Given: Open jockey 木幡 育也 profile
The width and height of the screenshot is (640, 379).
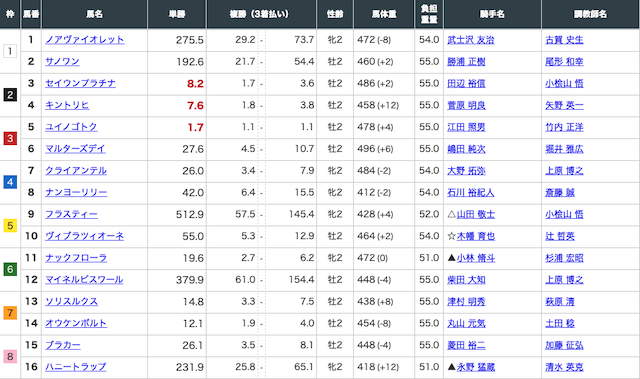Looking at the screenshot, I should click(476, 236).
